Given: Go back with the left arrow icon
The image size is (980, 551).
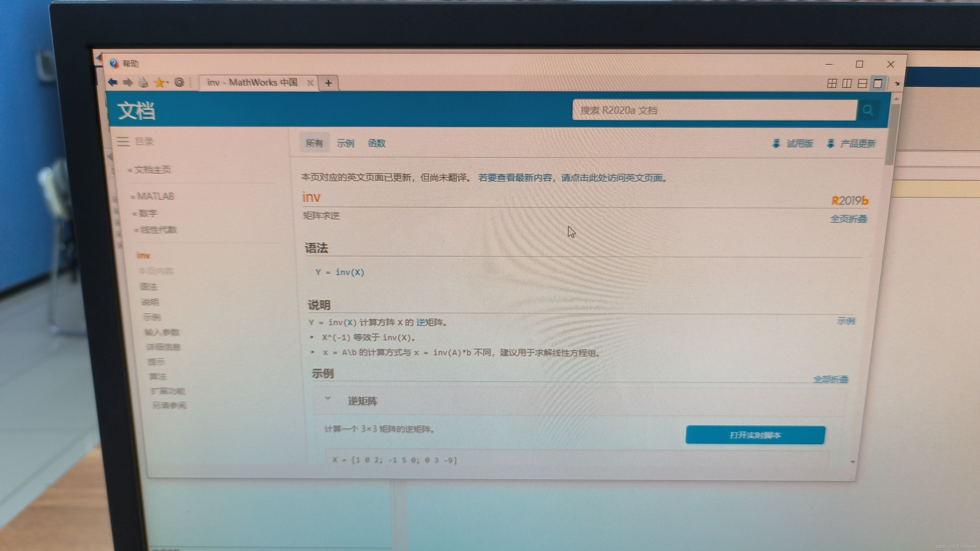Looking at the screenshot, I should [113, 82].
